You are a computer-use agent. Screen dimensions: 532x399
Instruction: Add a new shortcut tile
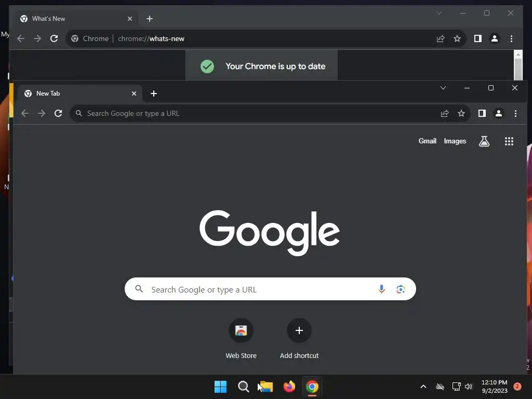299,339
